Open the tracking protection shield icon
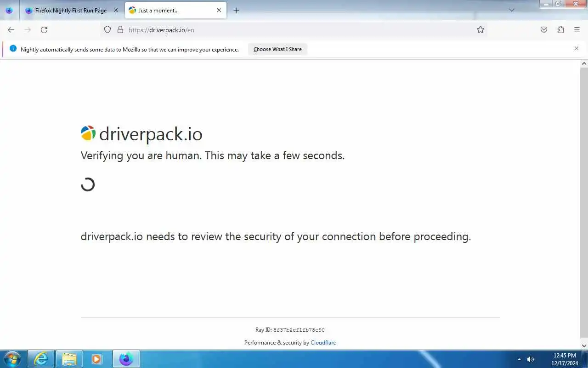 click(x=107, y=30)
